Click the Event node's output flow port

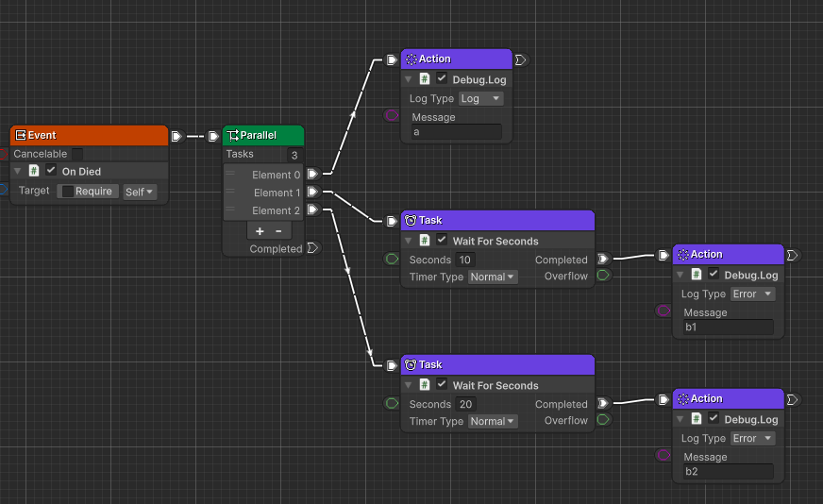tap(176, 136)
